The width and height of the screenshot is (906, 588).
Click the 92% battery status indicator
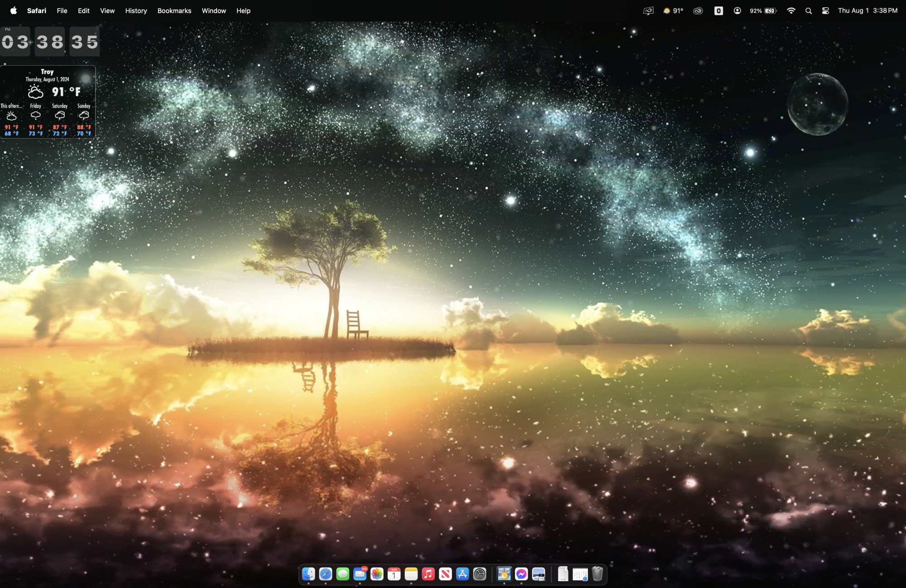point(763,10)
